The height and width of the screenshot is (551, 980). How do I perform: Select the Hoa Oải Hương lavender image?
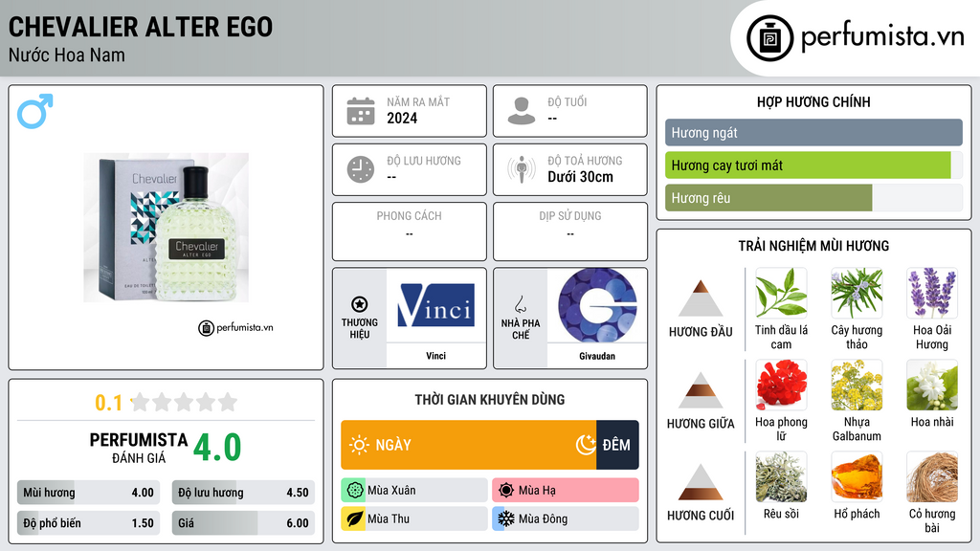[x=932, y=293]
